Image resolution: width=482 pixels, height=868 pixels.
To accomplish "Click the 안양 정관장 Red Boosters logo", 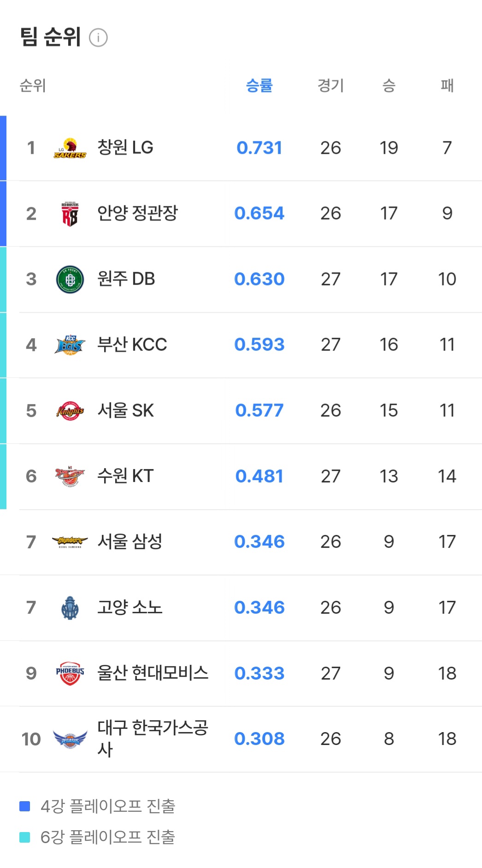I will click(x=70, y=214).
